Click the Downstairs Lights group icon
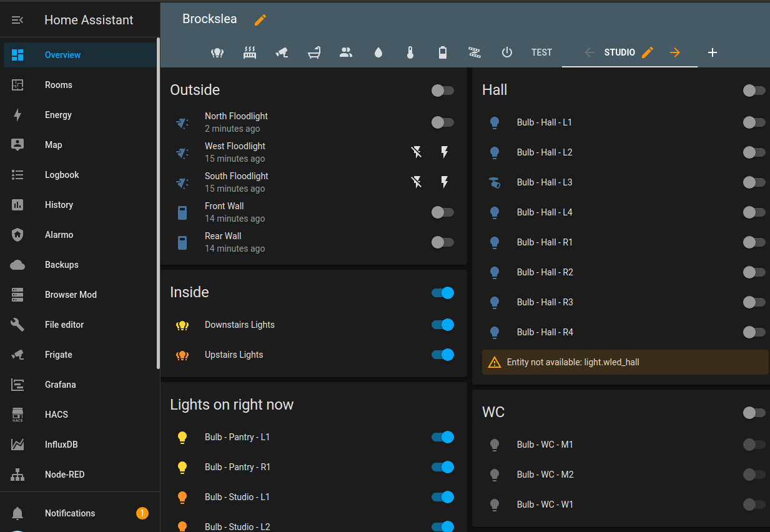This screenshot has width=770, height=532. pyautogui.click(x=182, y=325)
